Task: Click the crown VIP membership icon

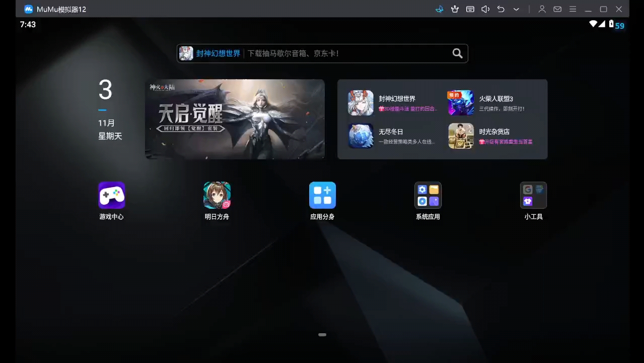Action: pos(455,9)
